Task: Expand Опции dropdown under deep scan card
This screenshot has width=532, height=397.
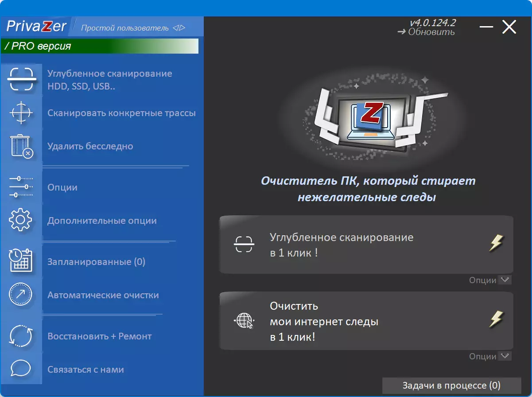Action: [x=505, y=280]
